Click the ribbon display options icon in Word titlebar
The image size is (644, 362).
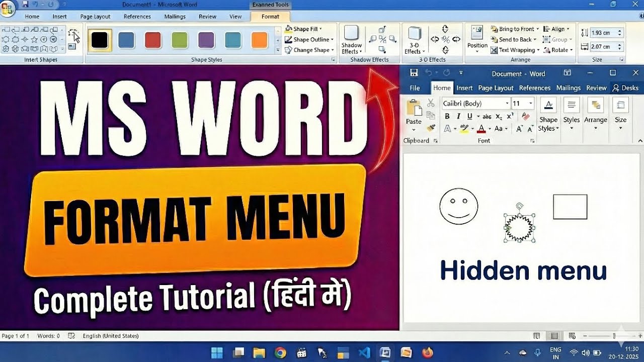point(567,73)
